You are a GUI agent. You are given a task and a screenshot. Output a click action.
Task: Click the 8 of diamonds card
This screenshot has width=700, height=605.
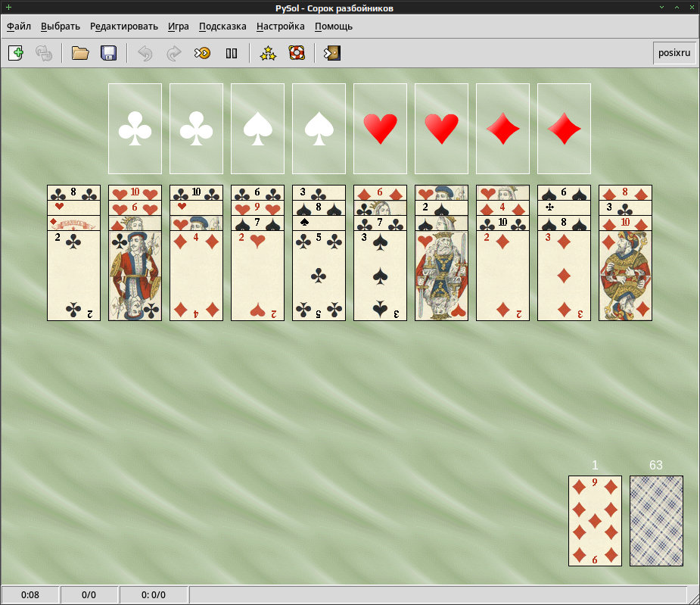(x=625, y=192)
